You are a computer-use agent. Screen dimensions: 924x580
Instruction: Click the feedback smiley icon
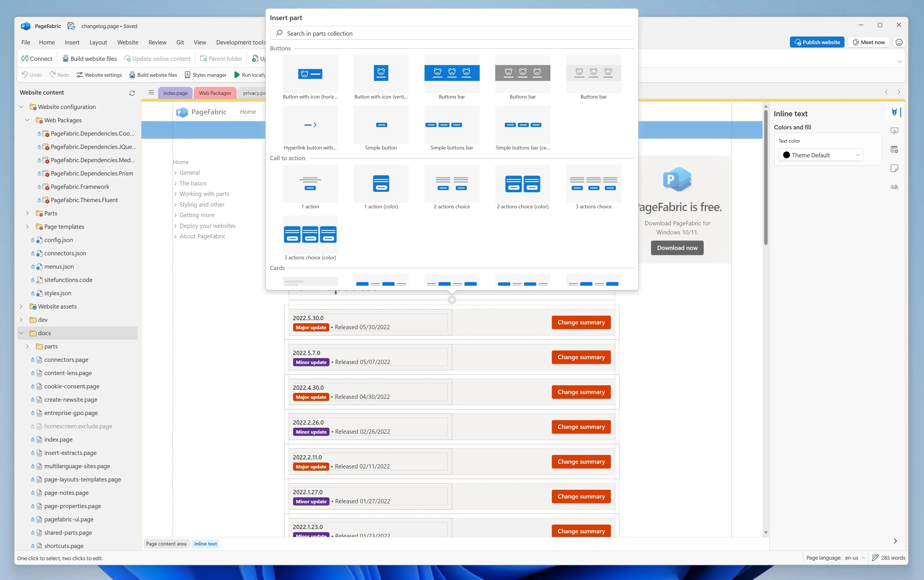pyautogui.click(x=899, y=42)
